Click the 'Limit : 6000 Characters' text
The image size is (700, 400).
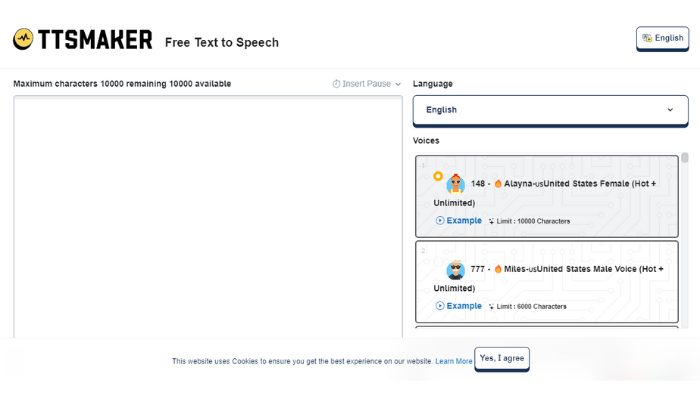coord(531,306)
